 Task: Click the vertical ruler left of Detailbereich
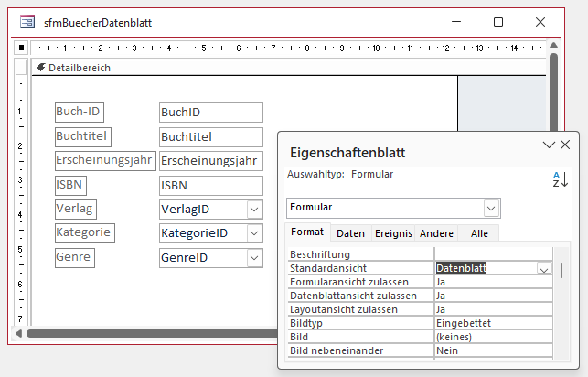[21, 200]
